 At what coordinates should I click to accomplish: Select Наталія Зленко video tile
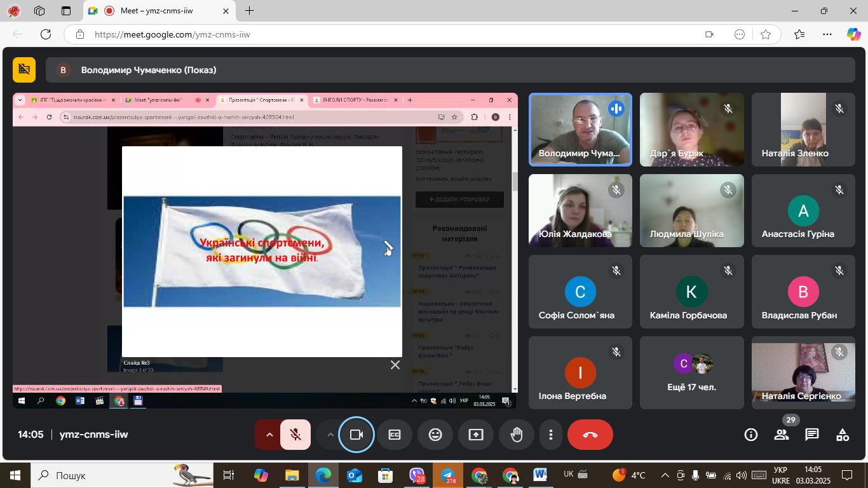[803, 130]
